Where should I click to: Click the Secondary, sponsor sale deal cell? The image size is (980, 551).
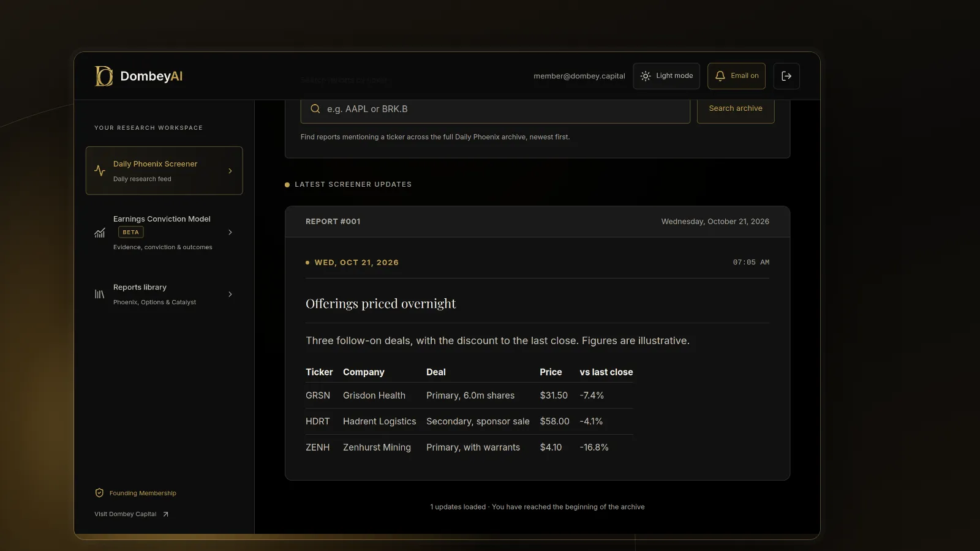point(478,421)
